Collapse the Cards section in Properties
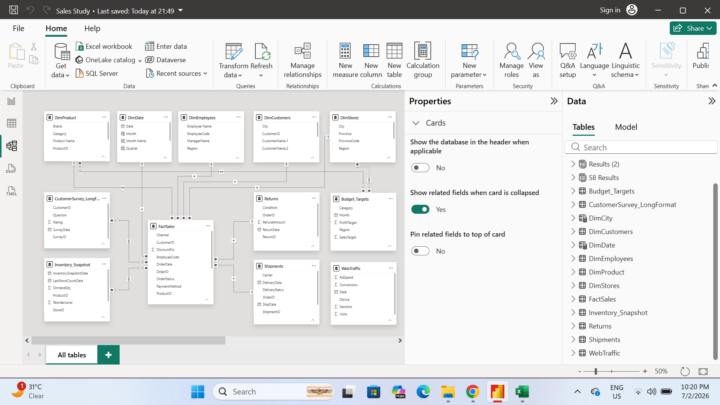Viewport: 720px width, 405px height. point(416,123)
